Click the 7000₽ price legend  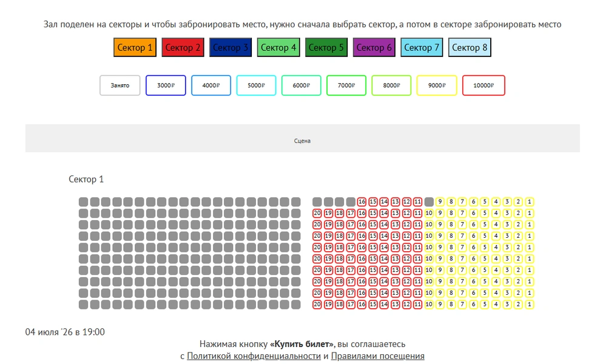pos(346,86)
